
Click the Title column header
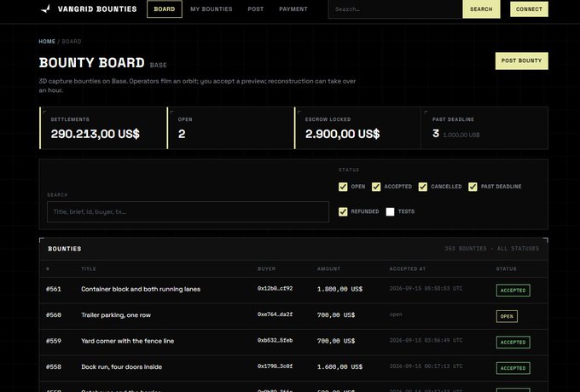coord(89,268)
